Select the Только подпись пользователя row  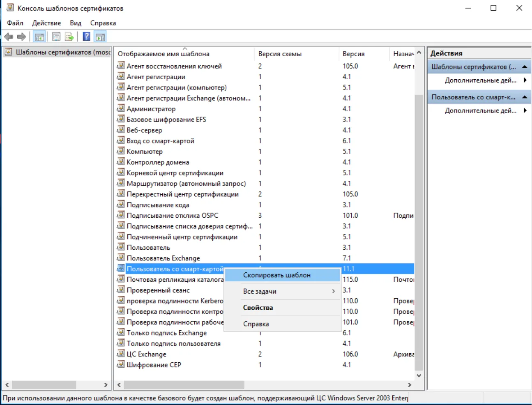265,343
